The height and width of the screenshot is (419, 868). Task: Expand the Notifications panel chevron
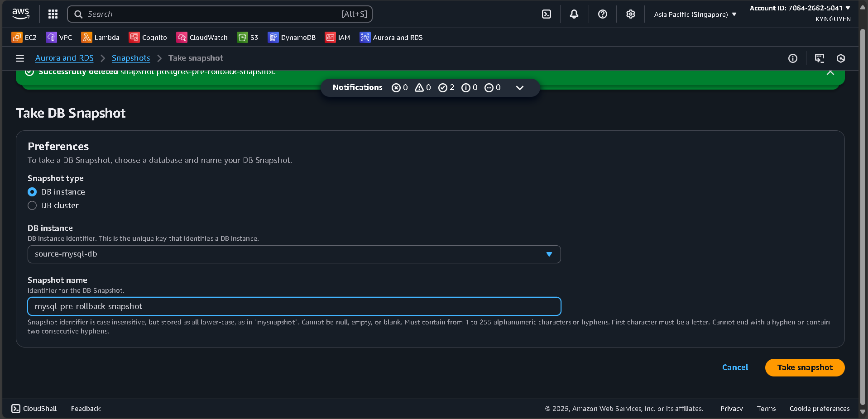coord(519,88)
